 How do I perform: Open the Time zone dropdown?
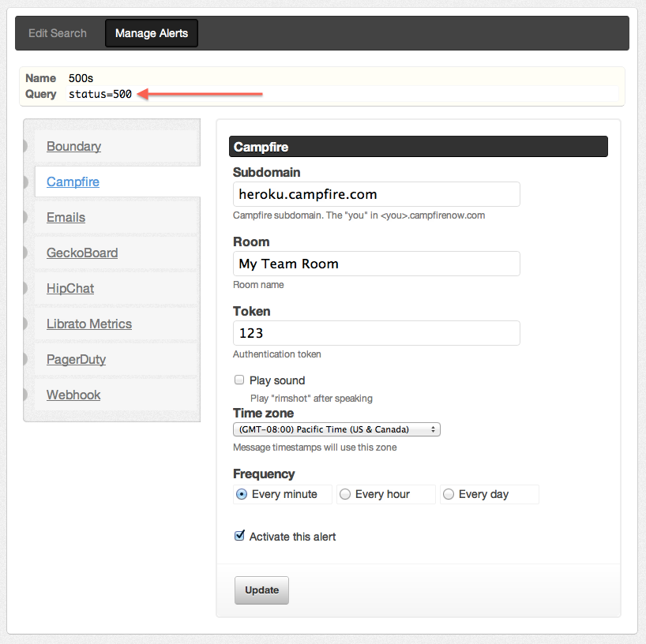(336, 429)
